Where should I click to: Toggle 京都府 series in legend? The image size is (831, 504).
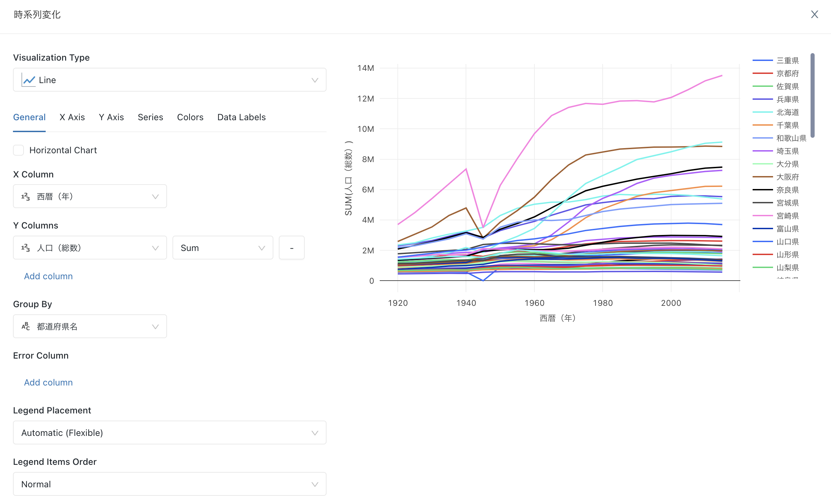787,74
